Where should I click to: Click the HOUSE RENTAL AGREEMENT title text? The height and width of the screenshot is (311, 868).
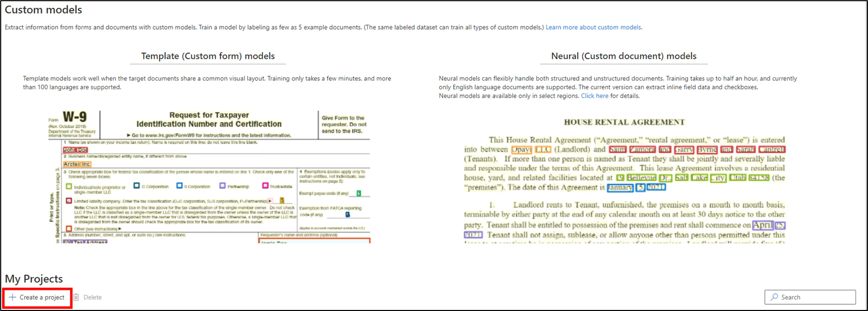tap(624, 123)
